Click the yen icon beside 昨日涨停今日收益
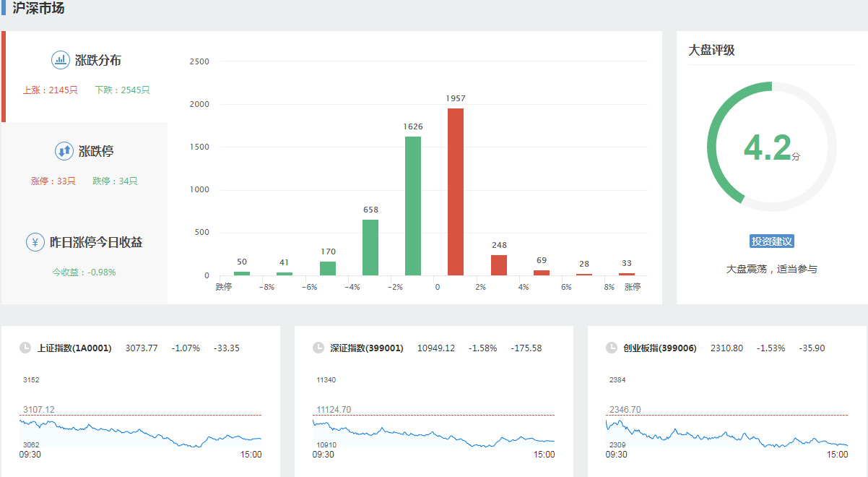Image resolution: width=868 pixels, height=477 pixels. pyautogui.click(x=35, y=242)
